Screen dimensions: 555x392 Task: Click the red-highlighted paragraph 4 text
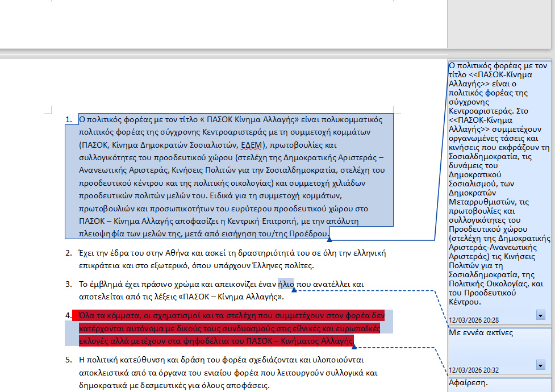[x=227, y=328]
